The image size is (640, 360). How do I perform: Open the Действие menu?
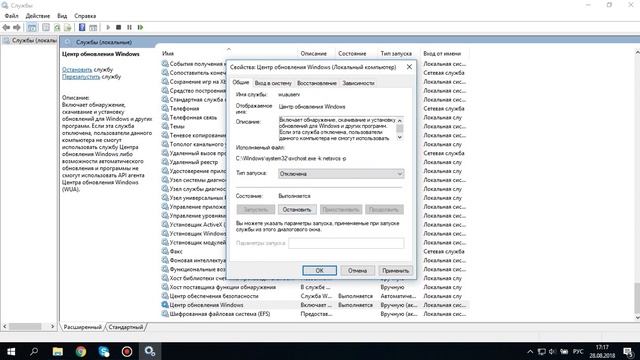[38, 16]
